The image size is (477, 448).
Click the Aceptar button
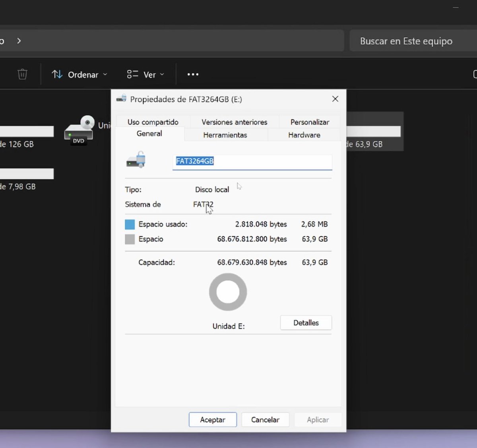click(213, 419)
